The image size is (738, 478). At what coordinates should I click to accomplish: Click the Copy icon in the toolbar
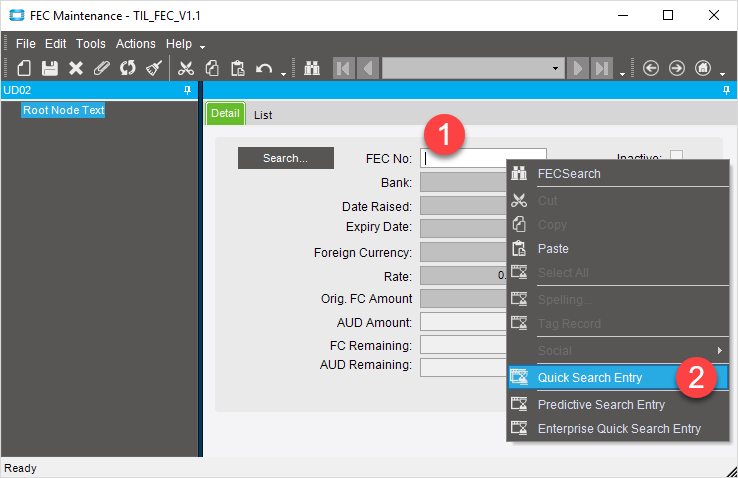[212, 68]
